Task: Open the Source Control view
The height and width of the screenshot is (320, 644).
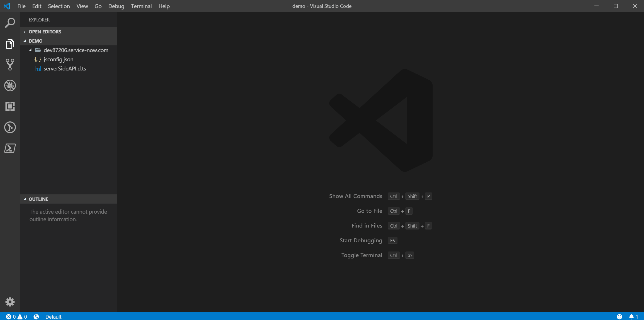Action: [10, 65]
